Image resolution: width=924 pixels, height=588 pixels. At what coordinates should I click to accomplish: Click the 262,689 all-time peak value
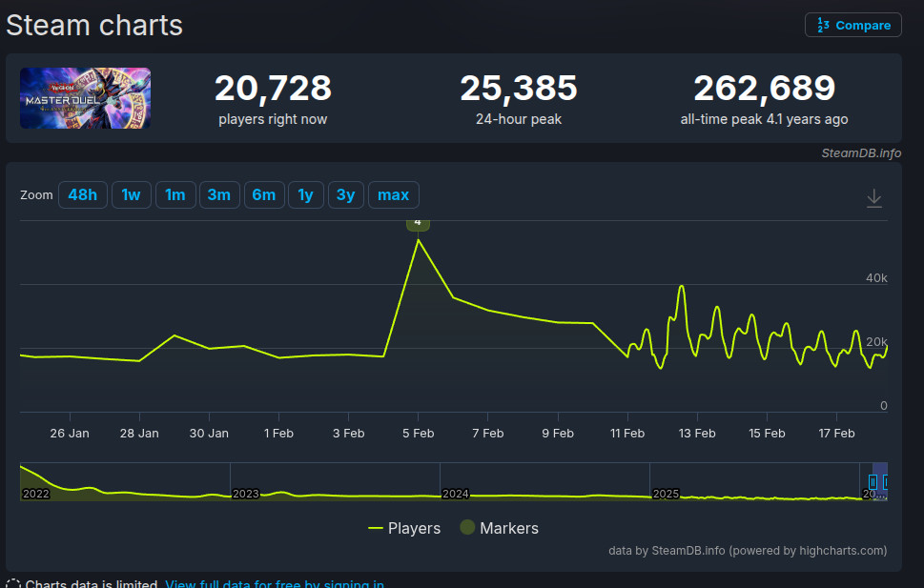765,88
